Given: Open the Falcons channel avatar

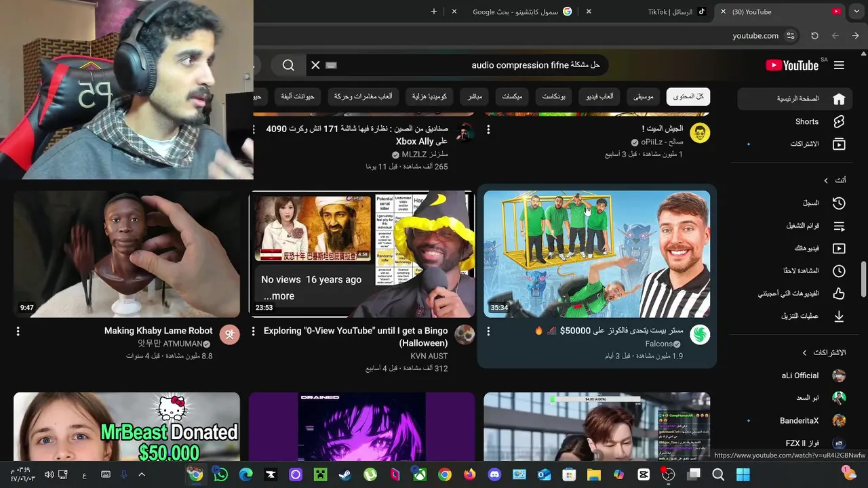Looking at the screenshot, I should (x=700, y=335).
